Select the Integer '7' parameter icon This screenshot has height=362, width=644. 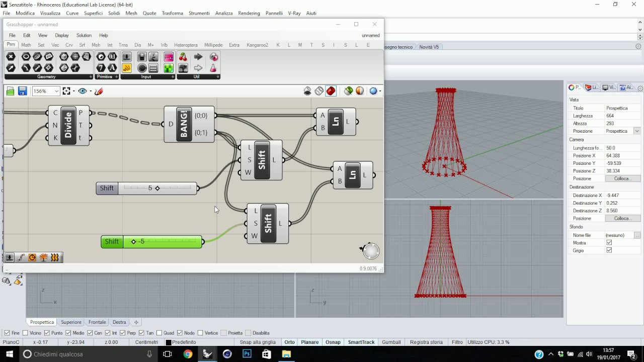101,68
